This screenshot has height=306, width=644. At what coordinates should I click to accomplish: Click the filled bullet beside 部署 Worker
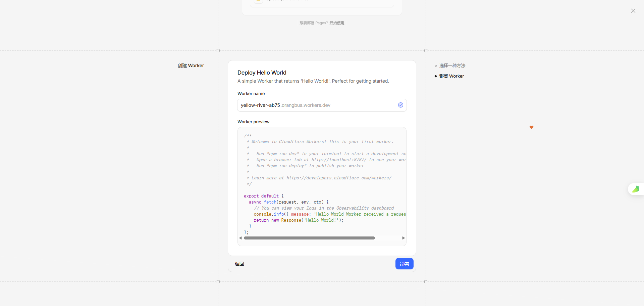(x=435, y=76)
